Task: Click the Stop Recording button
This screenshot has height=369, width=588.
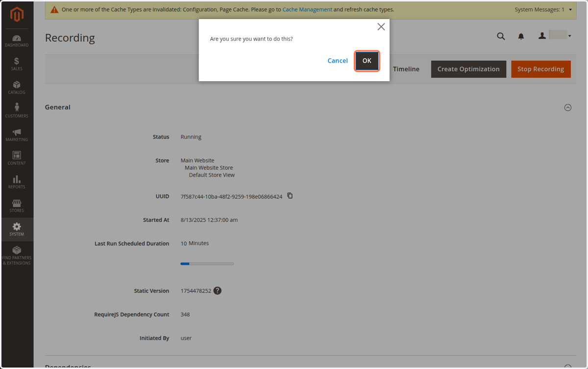Action: (x=541, y=69)
